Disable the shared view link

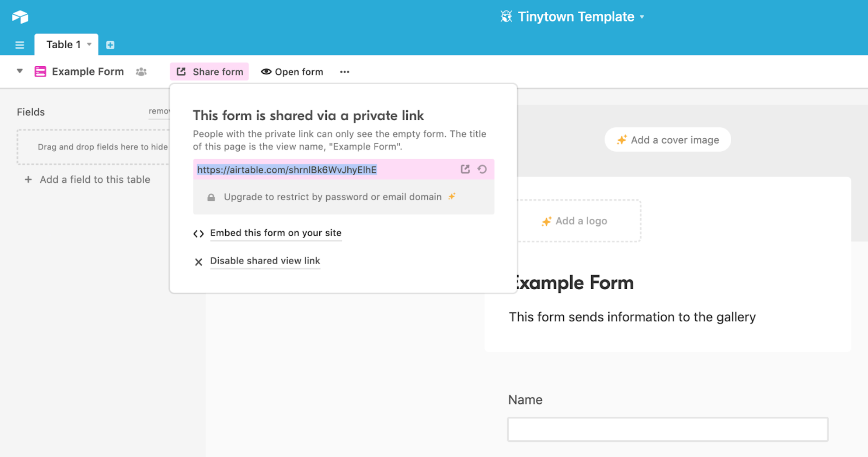tap(265, 261)
